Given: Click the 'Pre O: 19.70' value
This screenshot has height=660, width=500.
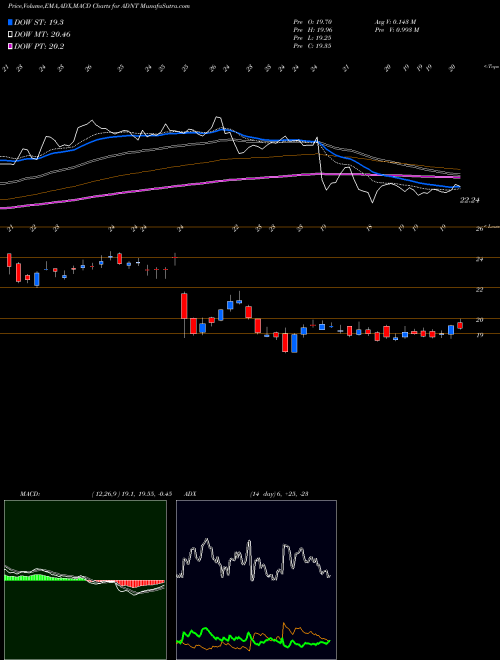Looking at the screenshot, I should (x=313, y=21).
